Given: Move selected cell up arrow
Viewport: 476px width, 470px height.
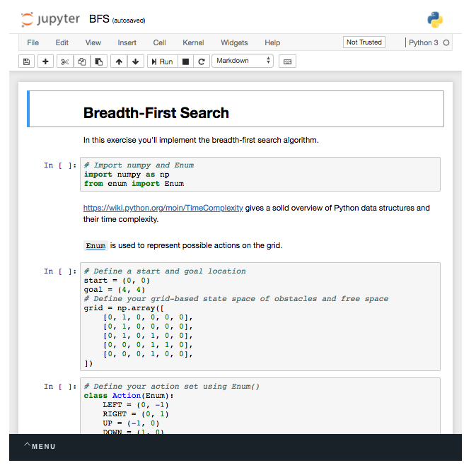Looking at the screenshot, I should pos(119,61).
